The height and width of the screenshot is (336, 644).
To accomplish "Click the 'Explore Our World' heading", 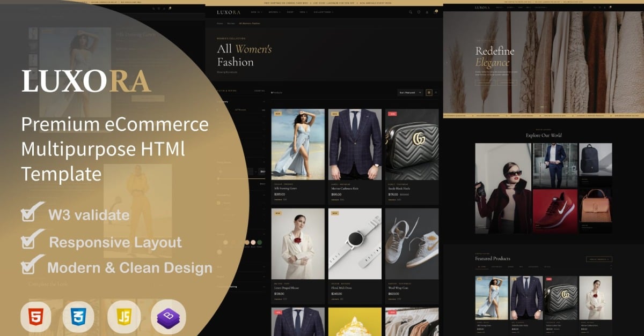I will coord(544,135).
